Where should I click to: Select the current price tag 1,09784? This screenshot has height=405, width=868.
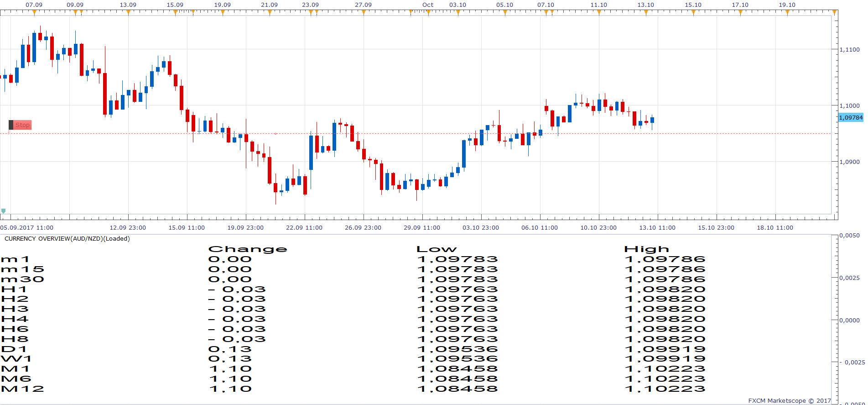pyautogui.click(x=851, y=117)
